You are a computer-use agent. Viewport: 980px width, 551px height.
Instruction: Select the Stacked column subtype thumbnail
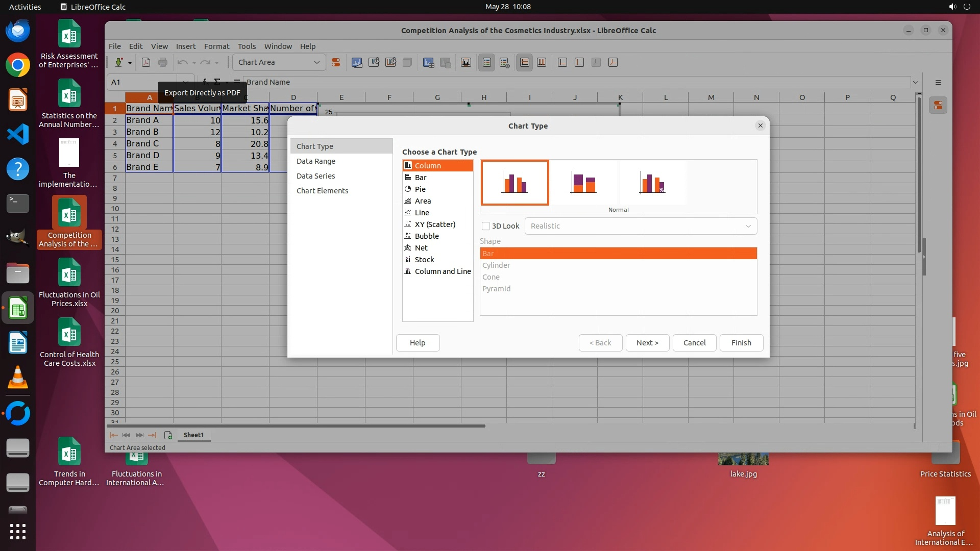tap(583, 183)
